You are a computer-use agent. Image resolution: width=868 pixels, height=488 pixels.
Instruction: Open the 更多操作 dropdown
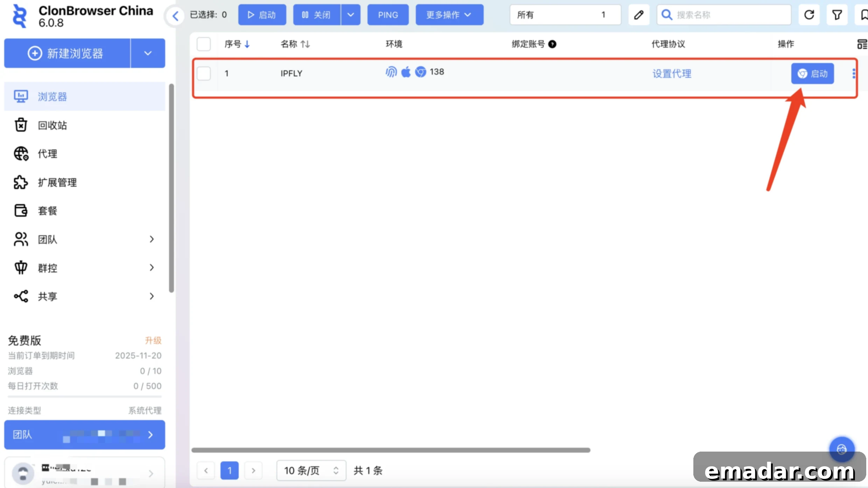point(449,15)
